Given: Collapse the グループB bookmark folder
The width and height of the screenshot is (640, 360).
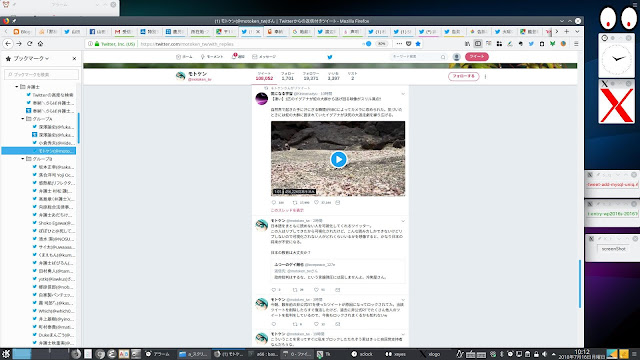Looking at the screenshot, I should coord(23,159).
